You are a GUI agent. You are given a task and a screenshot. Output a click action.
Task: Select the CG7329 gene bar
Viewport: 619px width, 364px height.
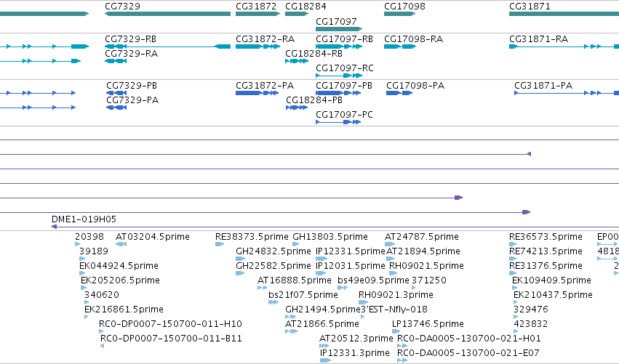(x=167, y=14)
